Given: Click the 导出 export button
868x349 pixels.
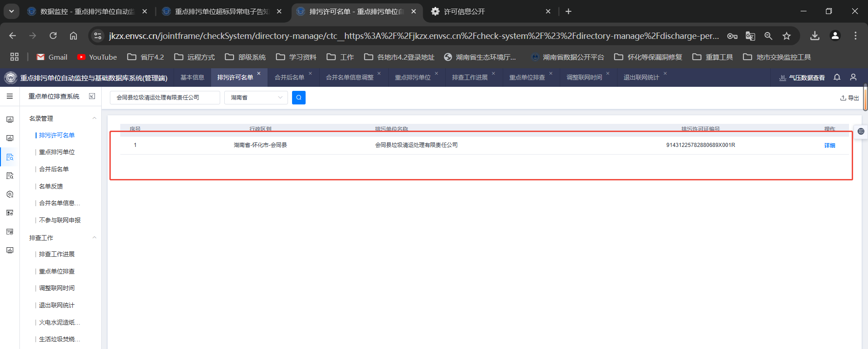Looking at the screenshot, I should click(849, 98).
